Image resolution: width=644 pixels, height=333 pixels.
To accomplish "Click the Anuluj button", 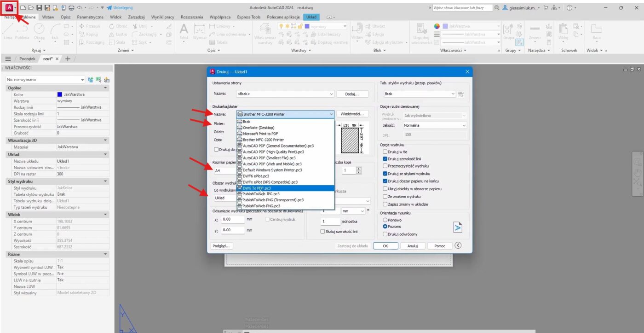I will coord(413,246).
